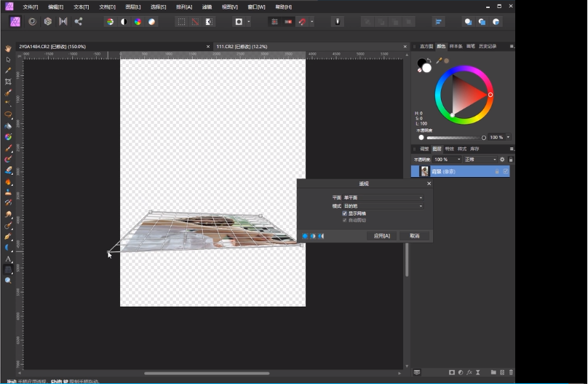588x384 pixels.
Task: Select the Gradient color wheel tool
Action: point(8,137)
